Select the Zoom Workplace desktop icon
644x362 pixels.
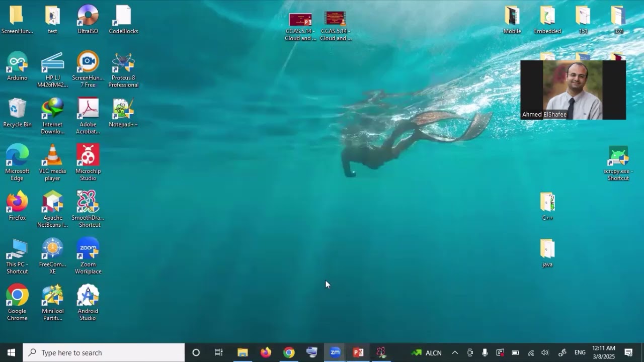point(88,256)
